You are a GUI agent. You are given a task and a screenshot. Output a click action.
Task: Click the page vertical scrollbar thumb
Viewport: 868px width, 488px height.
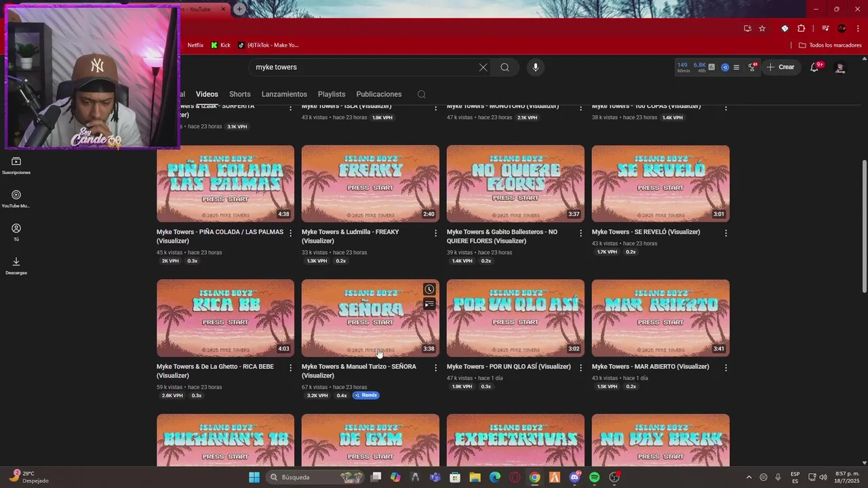click(x=863, y=226)
